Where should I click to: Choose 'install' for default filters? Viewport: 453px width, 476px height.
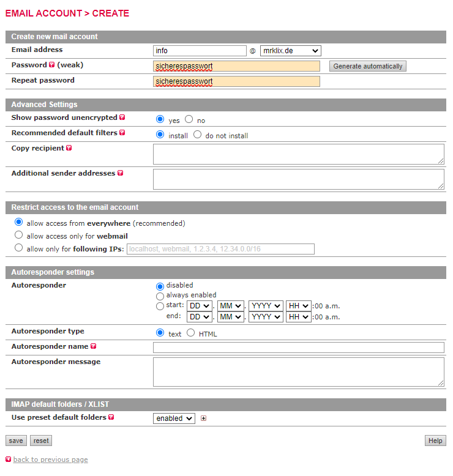[160, 134]
